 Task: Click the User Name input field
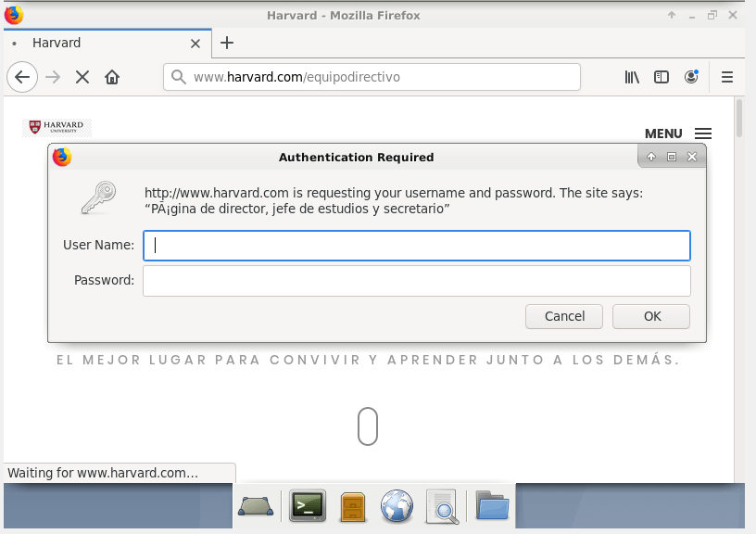pyautogui.click(x=416, y=246)
